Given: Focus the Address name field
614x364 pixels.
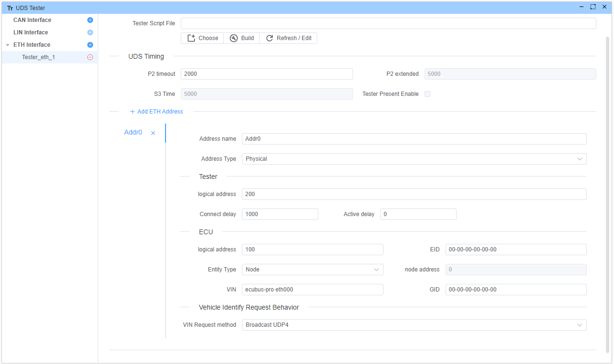Looking at the screenshot, I should pos(414,139).
